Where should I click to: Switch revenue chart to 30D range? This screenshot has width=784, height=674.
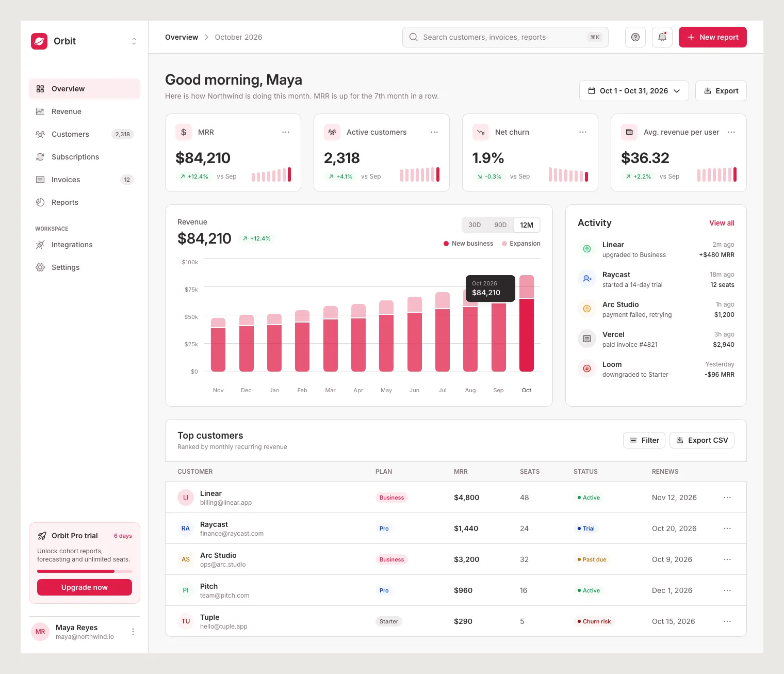tap(475, 225)
